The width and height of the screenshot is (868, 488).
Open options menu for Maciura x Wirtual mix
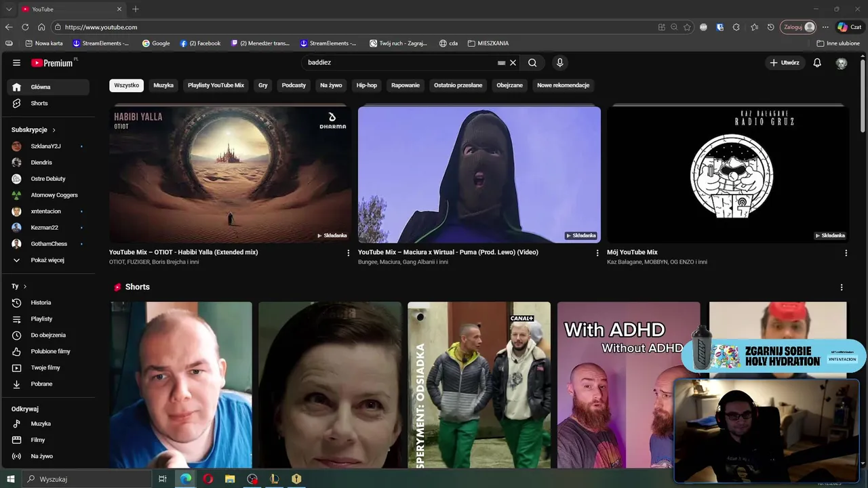pyautogui.click(x=597, y=253)
